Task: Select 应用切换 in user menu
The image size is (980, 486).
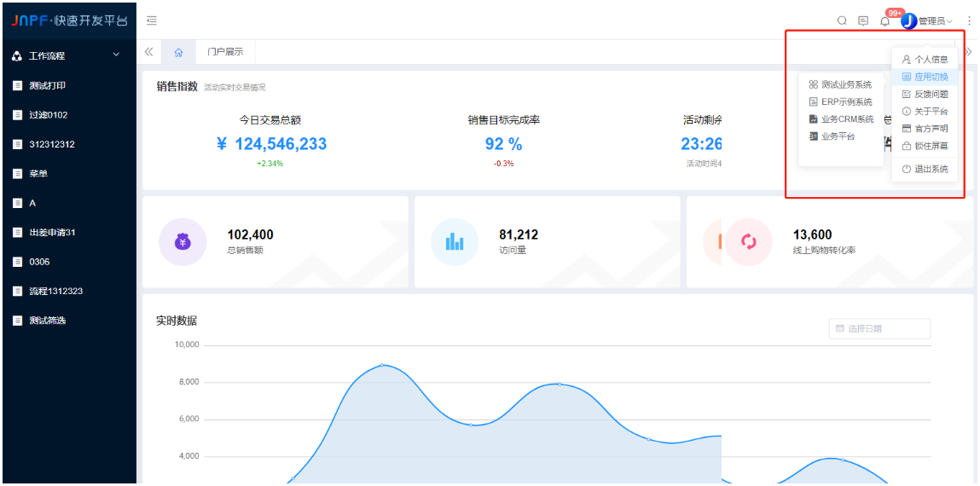Action: pos(925,78)
